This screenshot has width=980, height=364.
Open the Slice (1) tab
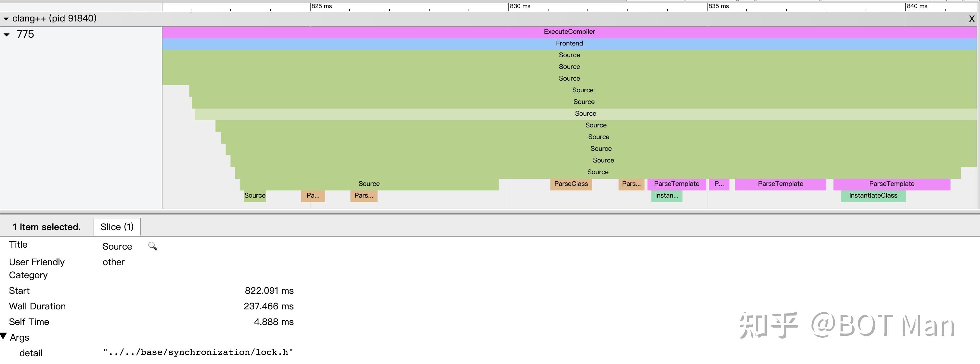point(117,227)
